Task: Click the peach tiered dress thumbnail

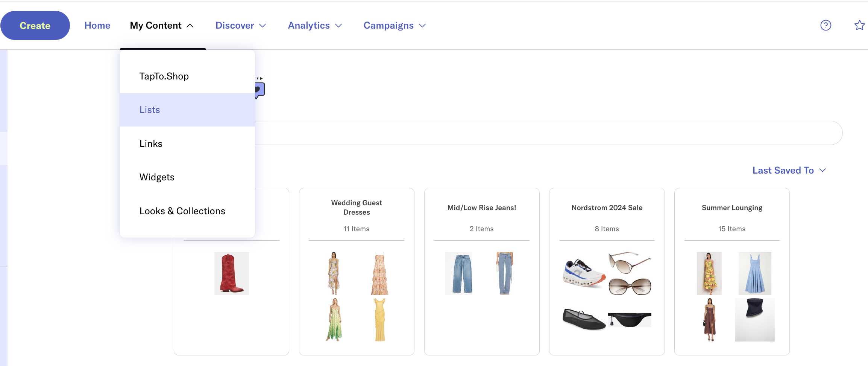Action: coord(379,273)
